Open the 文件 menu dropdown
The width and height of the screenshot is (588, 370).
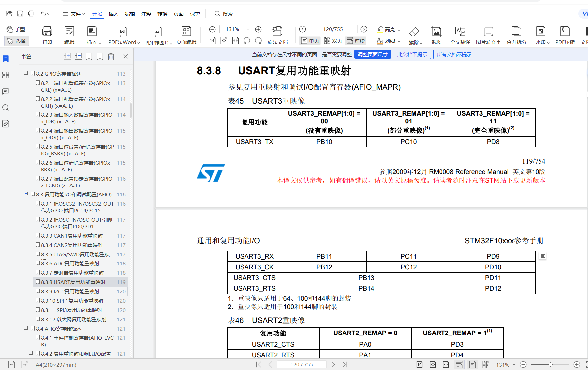[x=74, y=14]
